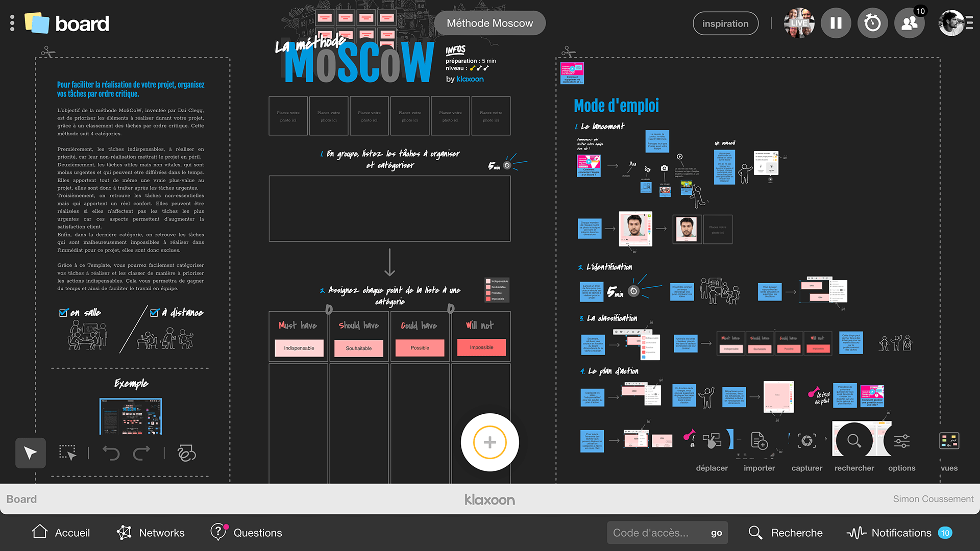980x551 pixels.
Task: Click the importer document icon
Action: click(x=759, y=441)
